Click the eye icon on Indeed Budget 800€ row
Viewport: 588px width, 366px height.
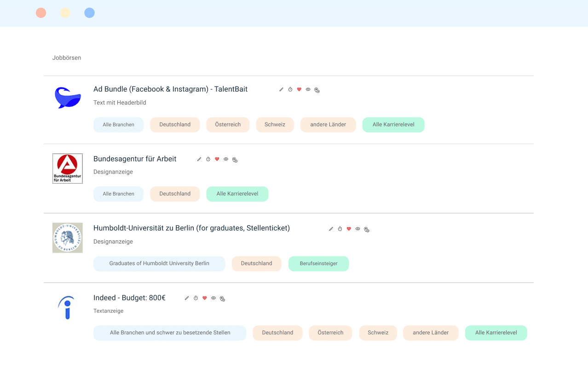click(213, 298)
